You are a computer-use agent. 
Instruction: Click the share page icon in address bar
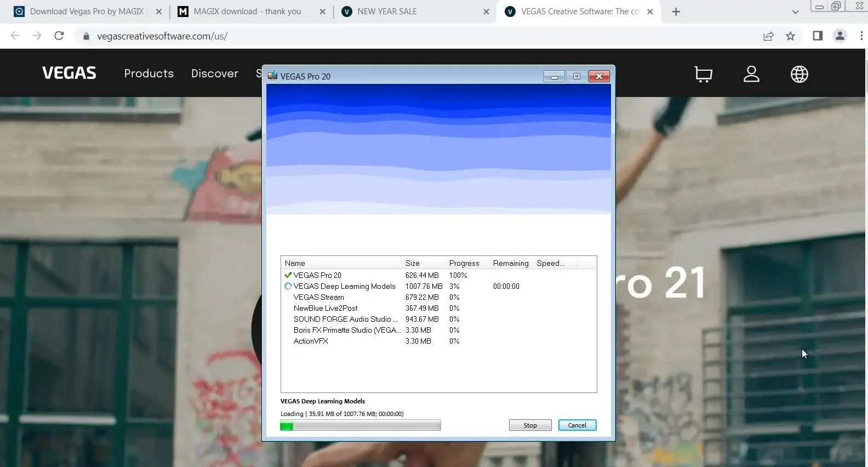(x=768, y=36)
